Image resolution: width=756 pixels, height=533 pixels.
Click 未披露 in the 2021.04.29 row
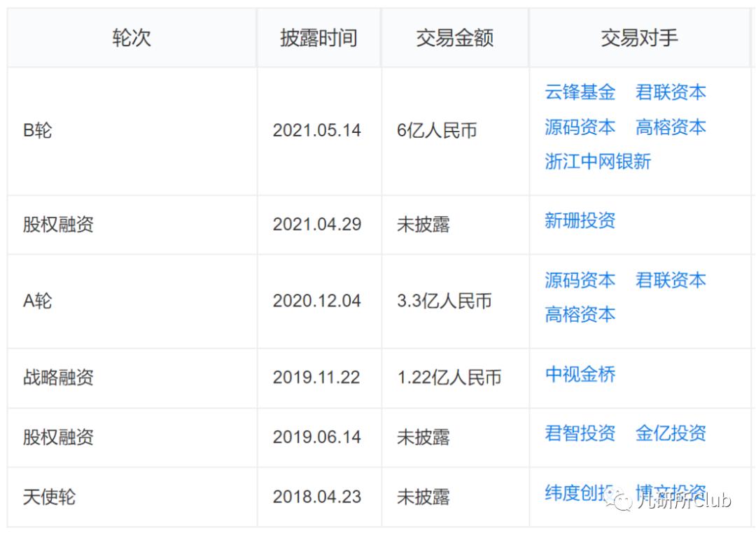423,224
